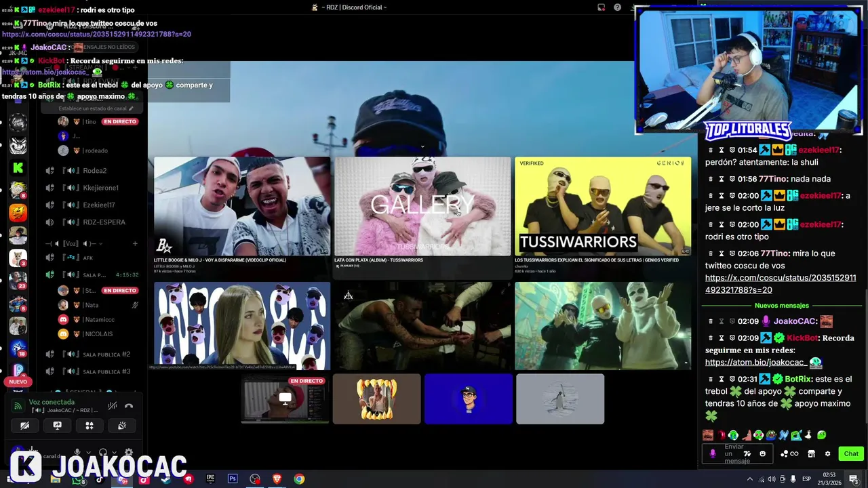Open microphone input options arrow
868x488 pixels.
pos(88,453)
